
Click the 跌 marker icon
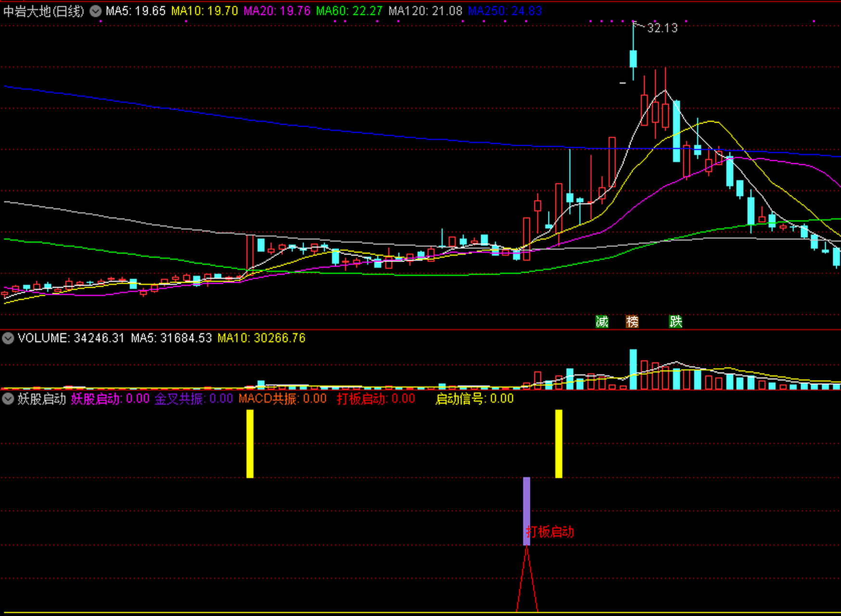pos(675,321)
